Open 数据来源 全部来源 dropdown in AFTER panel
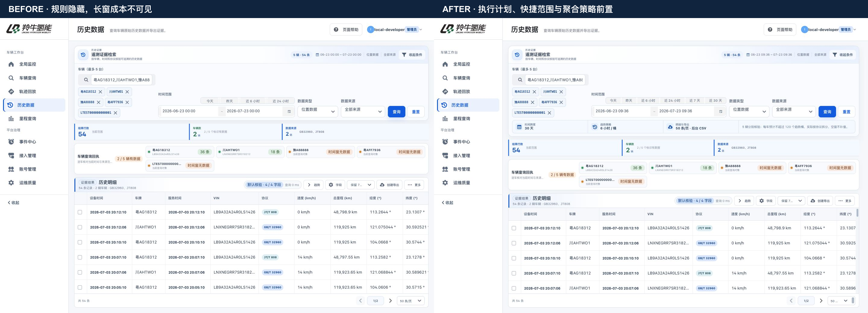This screenshot has height=313, width=868. point(794,111)
